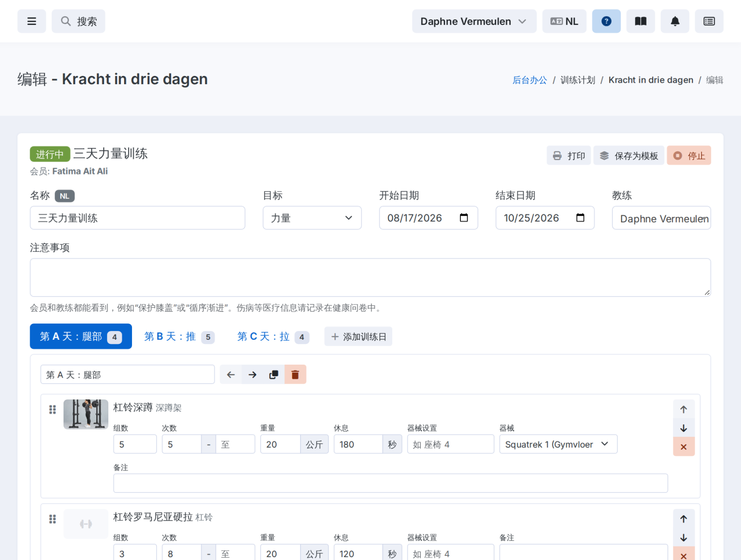This screenshot has width=741, height=560.
Task: Move training day left with arrow
Action: (231, 374)
